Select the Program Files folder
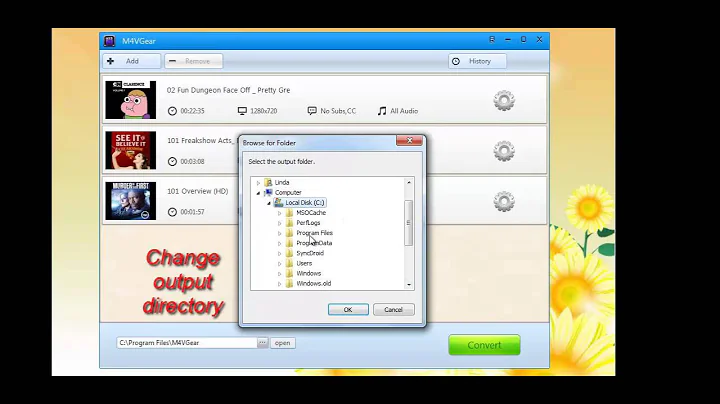720x404 pixels. click(x=314, y=233)
